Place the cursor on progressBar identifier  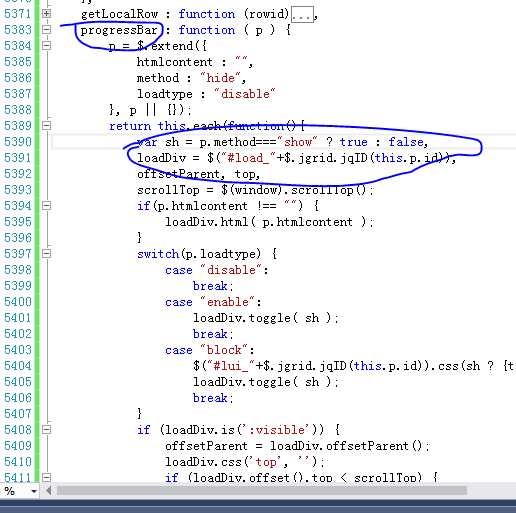(x=119, y=30)
